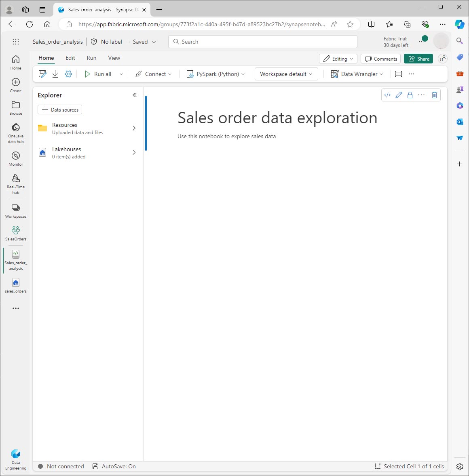Open Edge split screen icon
This screenshot has height=476, width=469.
tap(371, 24)
